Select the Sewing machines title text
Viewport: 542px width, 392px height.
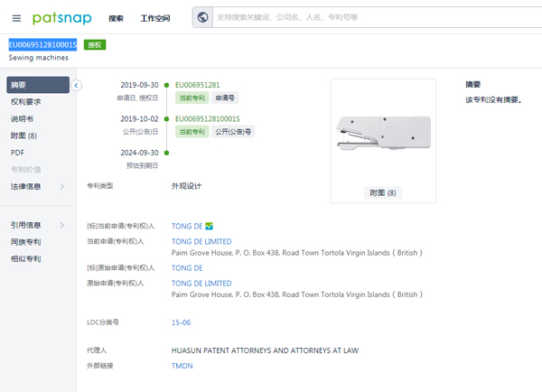coord(38,58)
